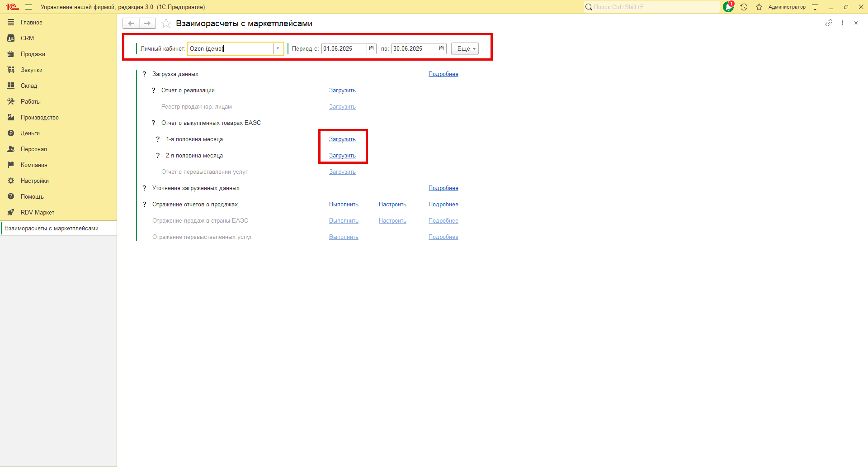Screen dimensions: 868x467
Task: Click help icon beside 2-я половина месяца
Action: (158, 155)
